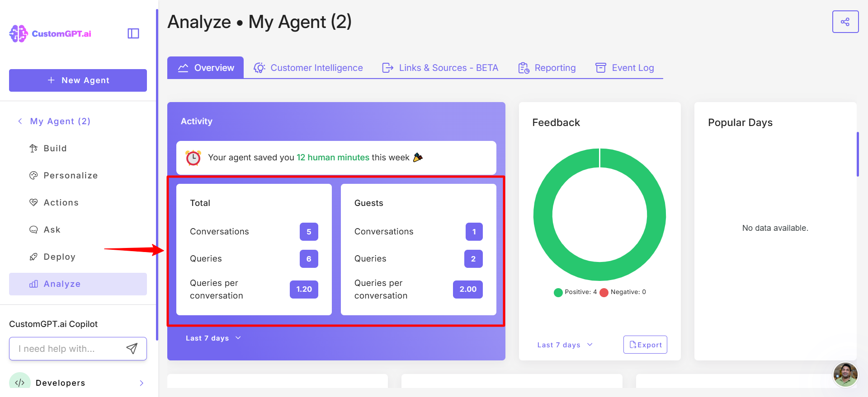Open the Event Log tab
Screen dimensions: 868x397
coord(625,68)
